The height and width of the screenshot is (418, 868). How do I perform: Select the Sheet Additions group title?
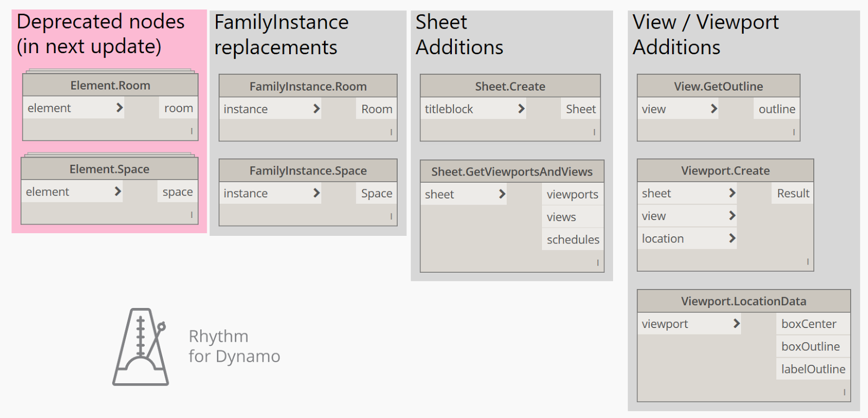pos(459,35)
